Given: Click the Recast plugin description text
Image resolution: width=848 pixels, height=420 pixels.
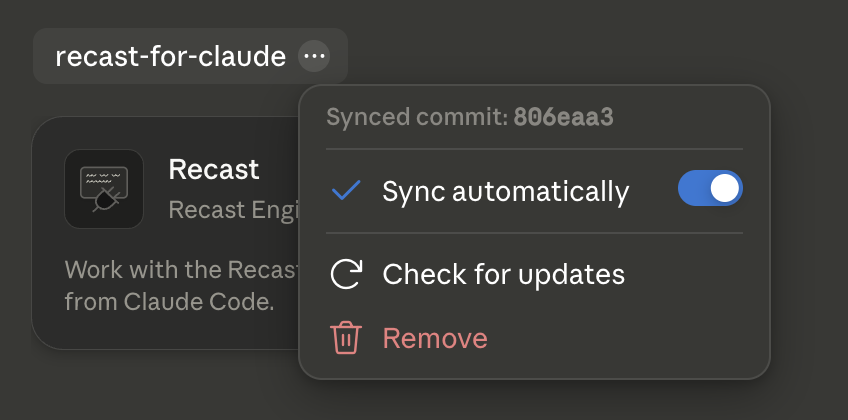Looking at the screenshot, I should [181, 285].
